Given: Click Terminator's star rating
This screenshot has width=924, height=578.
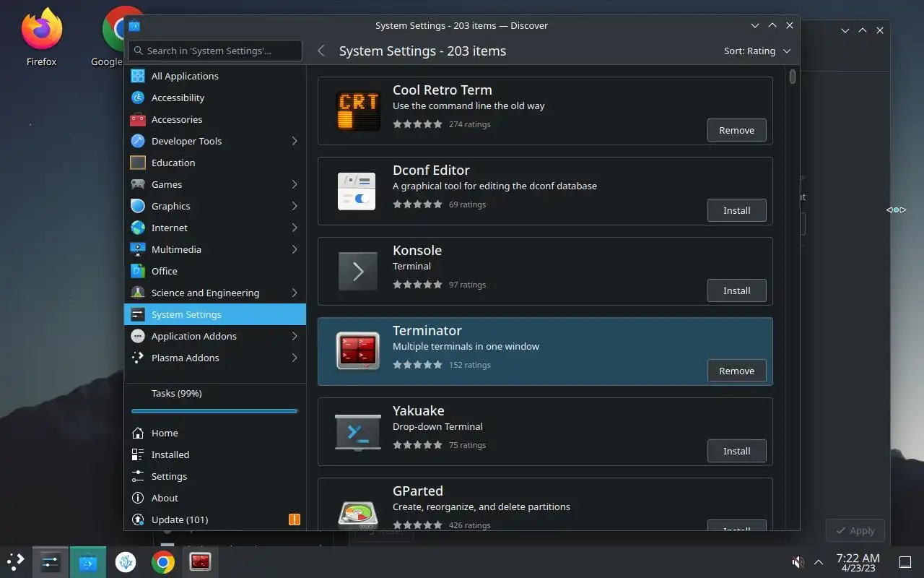Looking at the screenshot, I should (417, 365).
